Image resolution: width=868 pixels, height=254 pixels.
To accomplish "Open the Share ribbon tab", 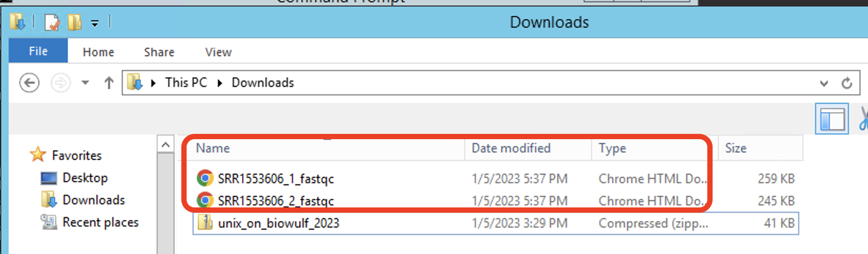I will 159,52.
